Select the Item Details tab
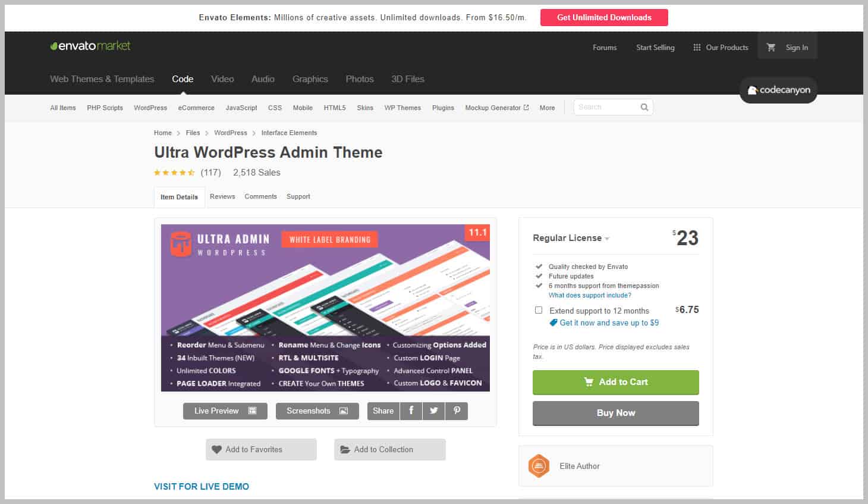The width and height of the screenshot is (868, 504). coord(179,197)
